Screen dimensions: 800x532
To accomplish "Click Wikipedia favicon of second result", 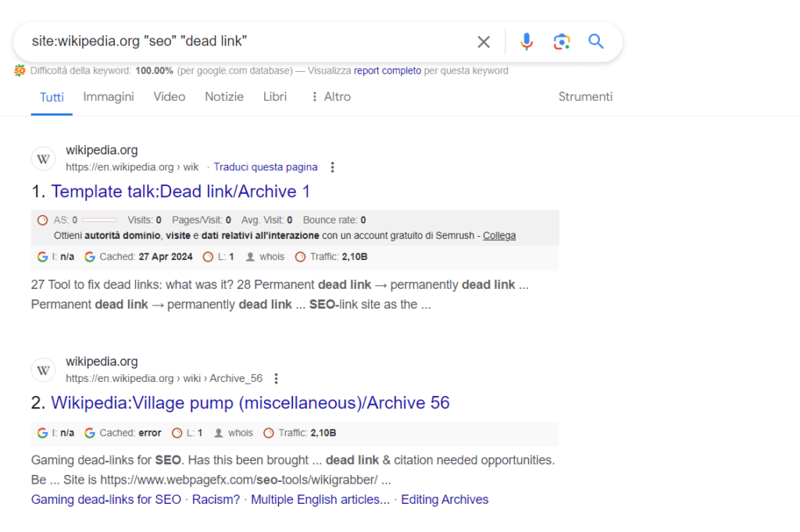I will pyautogui.click(x=44, y=370).
